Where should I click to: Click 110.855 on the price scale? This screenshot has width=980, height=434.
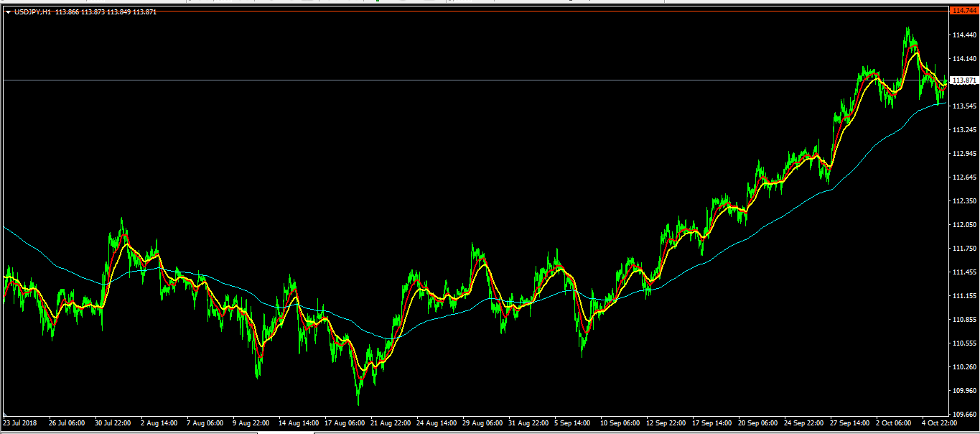[963, 320]
